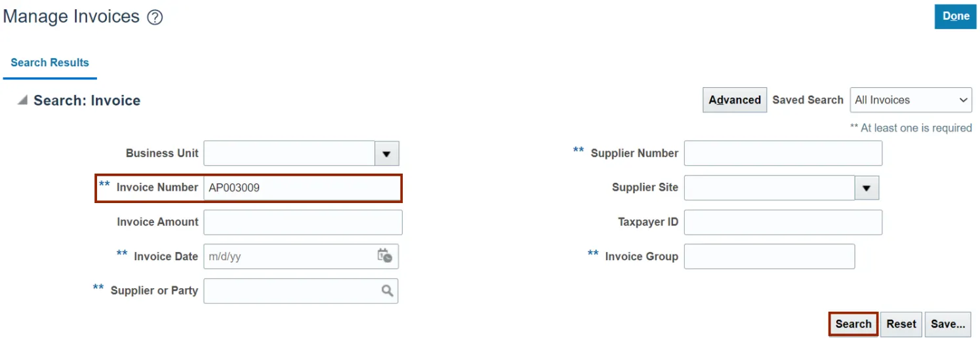Click the Save... button
The width and height of the screenshot is (980, 338).
point(948,324)
